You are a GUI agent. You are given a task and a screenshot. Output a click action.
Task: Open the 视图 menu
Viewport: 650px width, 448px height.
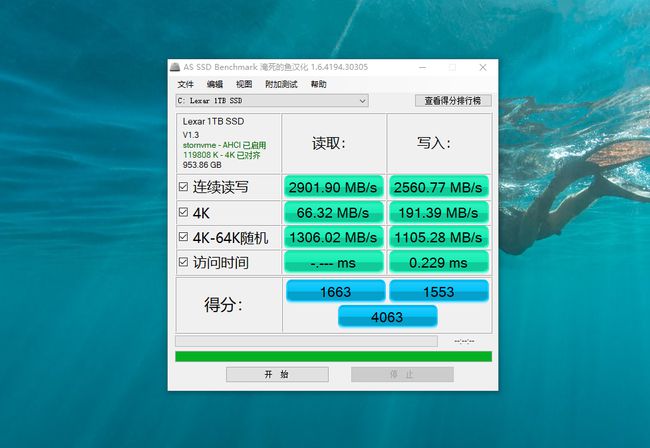[x=244, y=85]
